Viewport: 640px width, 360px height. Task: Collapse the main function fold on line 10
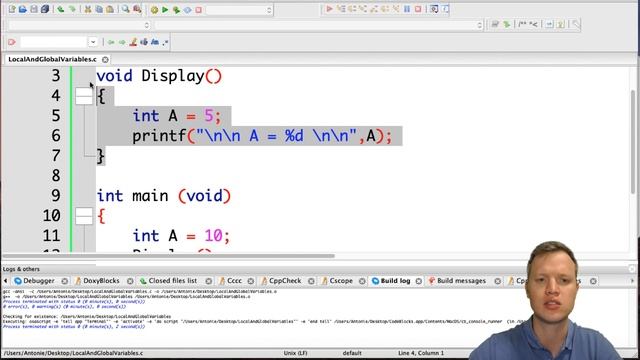click(x=84, y=216)
